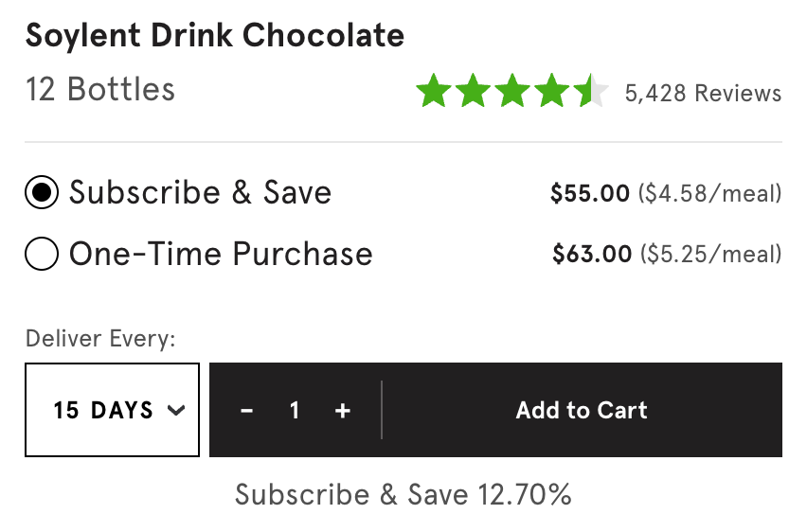Open the 5,428 Reviews link
807x532 pixels.
pyautogui.click(x=703, y=93)
